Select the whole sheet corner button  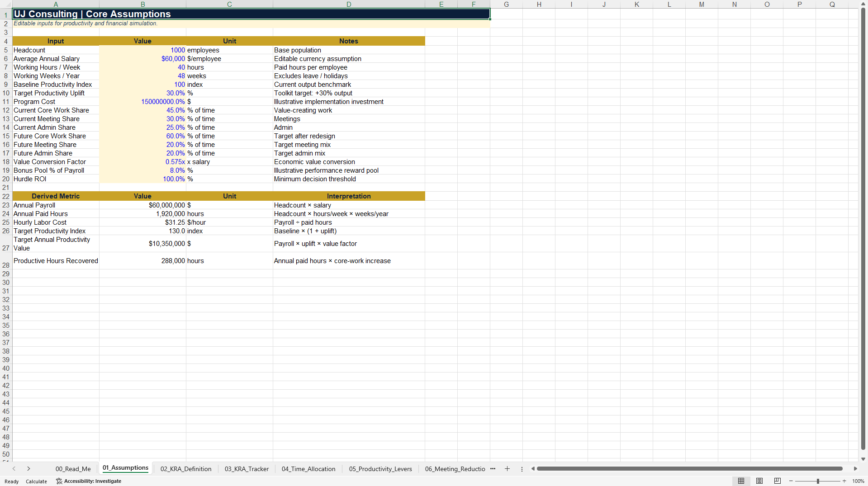point(6,4)
